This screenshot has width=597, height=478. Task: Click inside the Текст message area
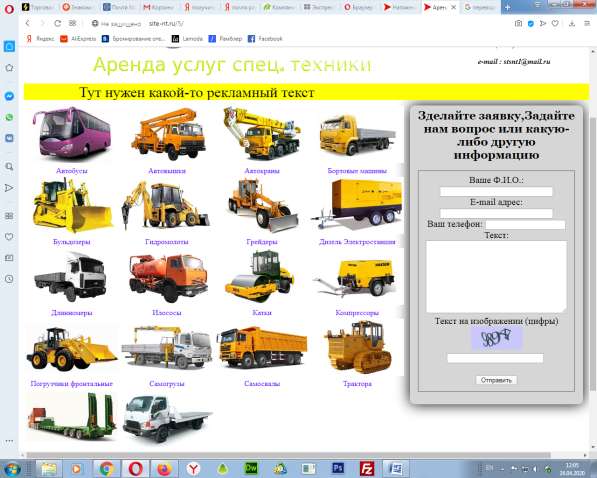point(496,277)
